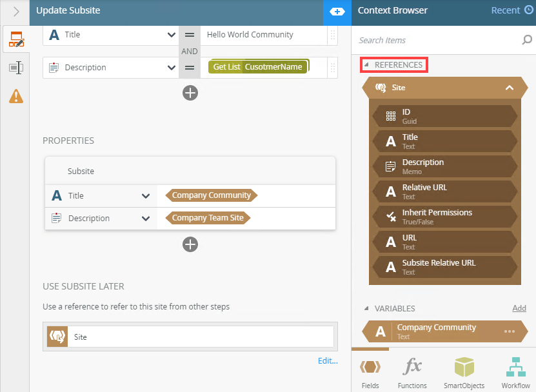Click the Add variable link
Screen dimensions: 536x392
coord(519,308)
